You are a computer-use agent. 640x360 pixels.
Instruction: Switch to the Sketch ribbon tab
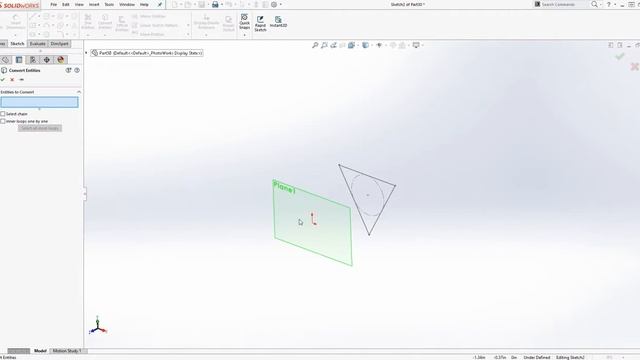[x=17, y=44]
